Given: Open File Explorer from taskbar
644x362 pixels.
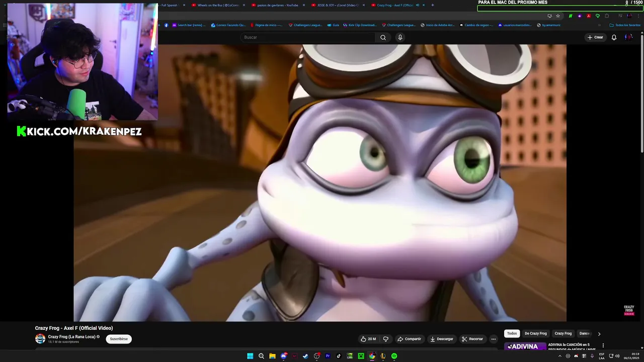Looking at the screenshot, I should coord(272,356).
